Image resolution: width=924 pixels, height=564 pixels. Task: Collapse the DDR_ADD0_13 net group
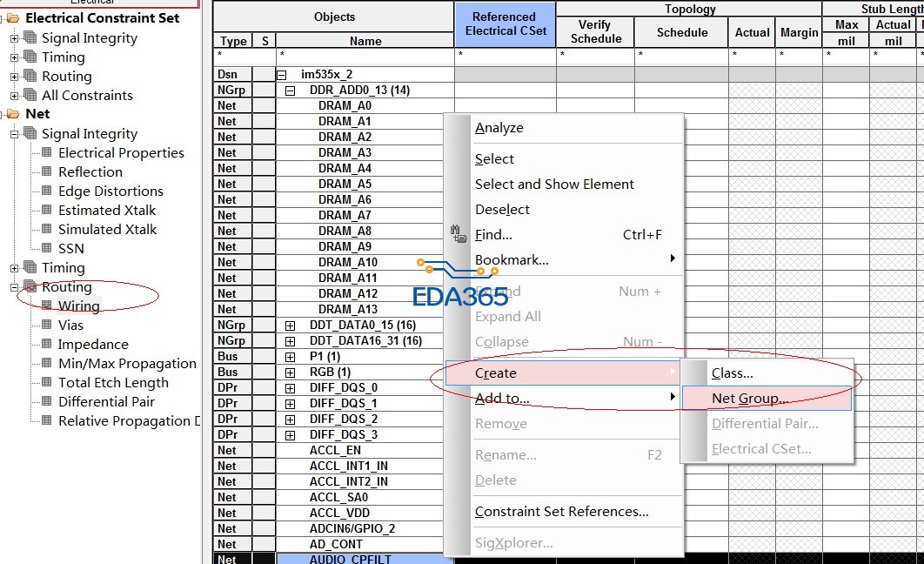tap(290, 91)
